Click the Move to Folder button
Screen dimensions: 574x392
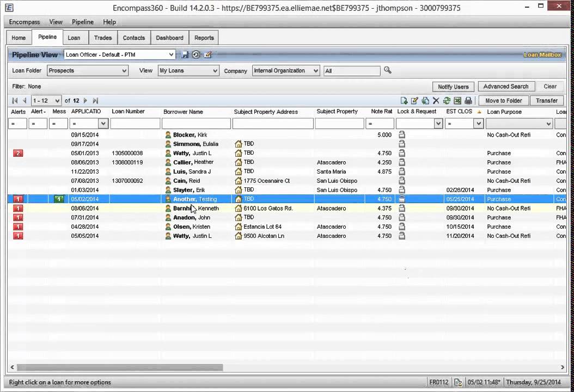(503, 101)
